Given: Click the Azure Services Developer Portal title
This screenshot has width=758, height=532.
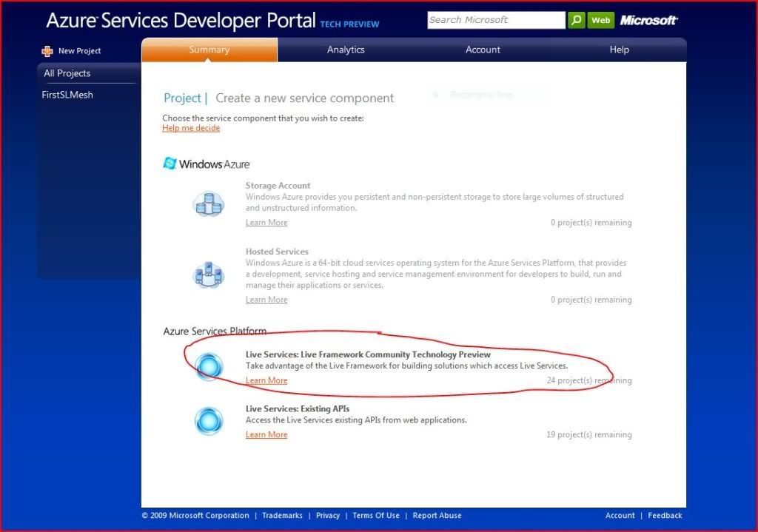Looking at the screenshot, I should click(x=181, y=21).
